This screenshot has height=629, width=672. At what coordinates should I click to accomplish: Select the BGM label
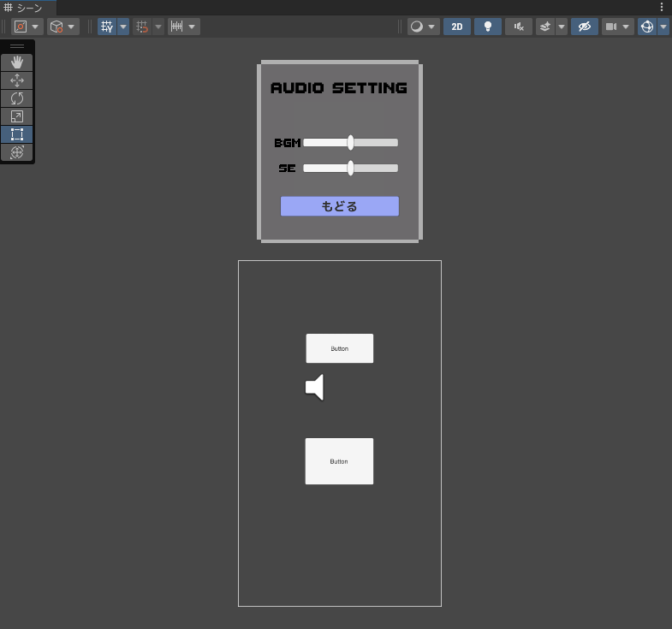coord(288,143)
